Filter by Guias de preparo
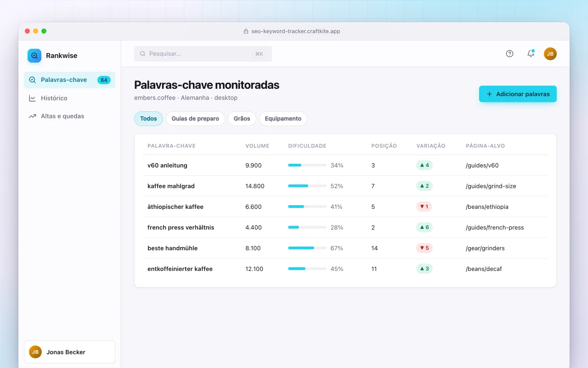 point(195,119)
